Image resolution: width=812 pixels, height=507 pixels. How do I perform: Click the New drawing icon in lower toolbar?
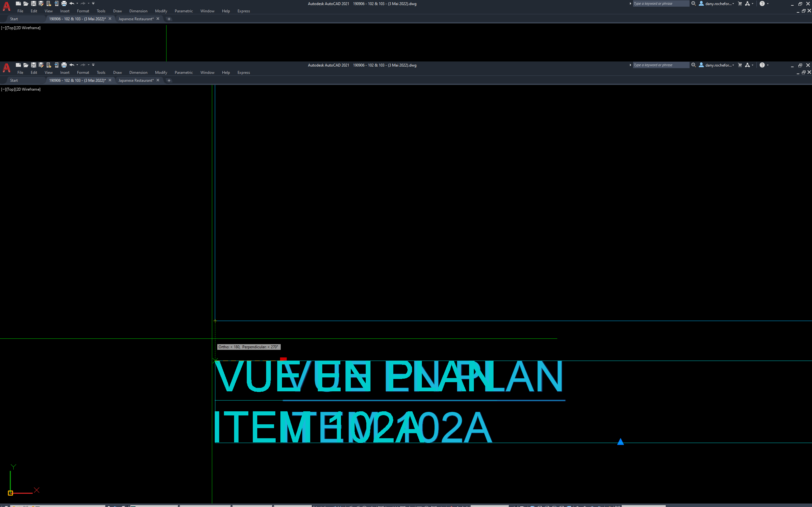click(18, 65)
